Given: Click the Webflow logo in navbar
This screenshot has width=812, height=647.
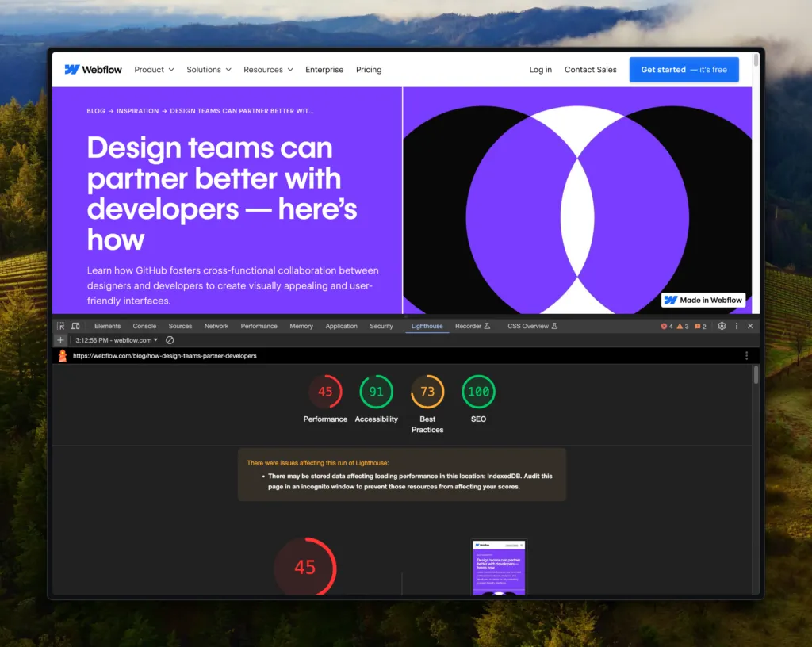Looking at the screenshot, I should coord(94,69).
